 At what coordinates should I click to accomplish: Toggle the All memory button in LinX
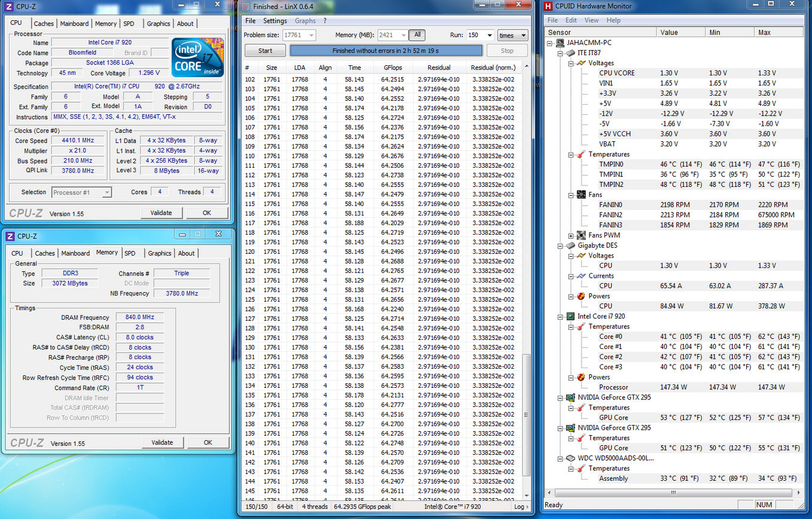[x=417, y=35]
